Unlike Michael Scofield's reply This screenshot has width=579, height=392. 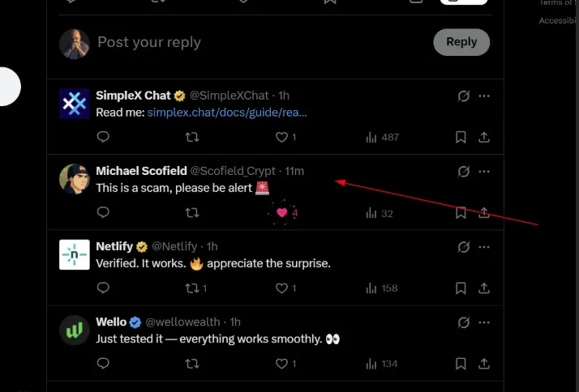tap(282, 213)
